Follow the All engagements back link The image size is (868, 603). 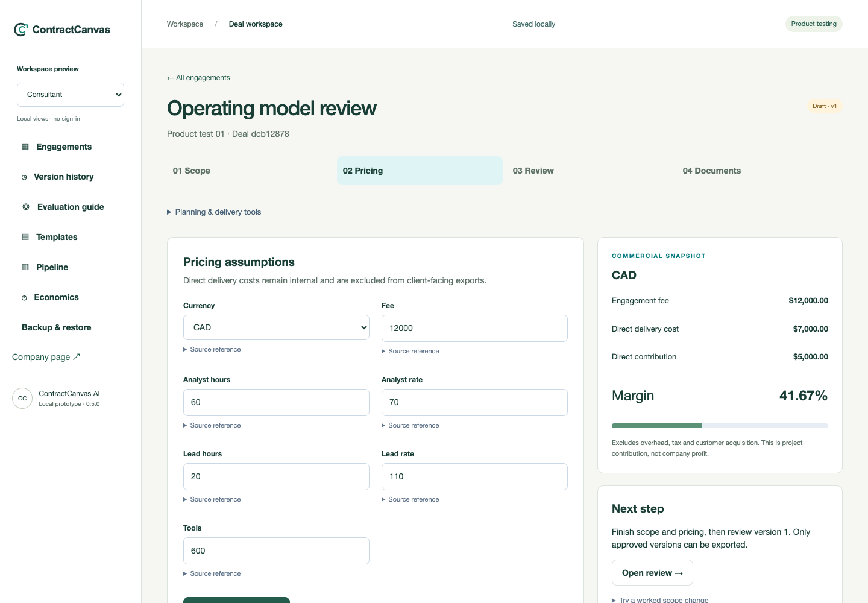(198, 78)
